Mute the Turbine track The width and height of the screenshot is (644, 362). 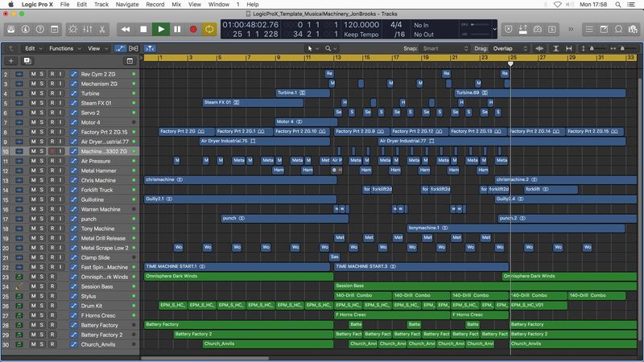click(x=33, y=93)
